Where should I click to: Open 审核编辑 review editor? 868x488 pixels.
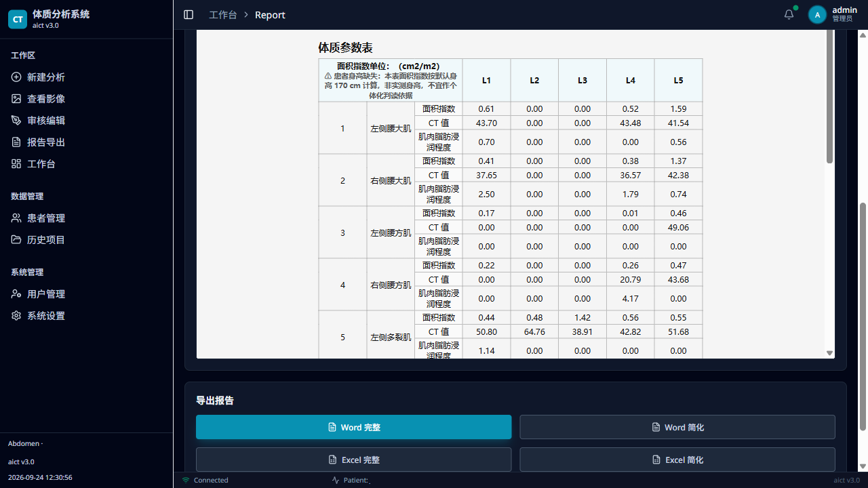[x=87, y=121]
